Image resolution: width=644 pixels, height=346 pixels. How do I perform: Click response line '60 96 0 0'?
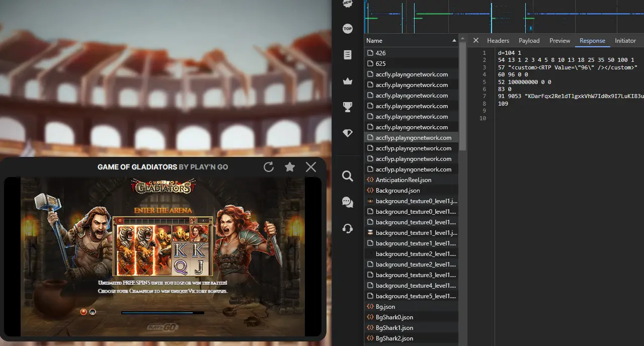513,74
